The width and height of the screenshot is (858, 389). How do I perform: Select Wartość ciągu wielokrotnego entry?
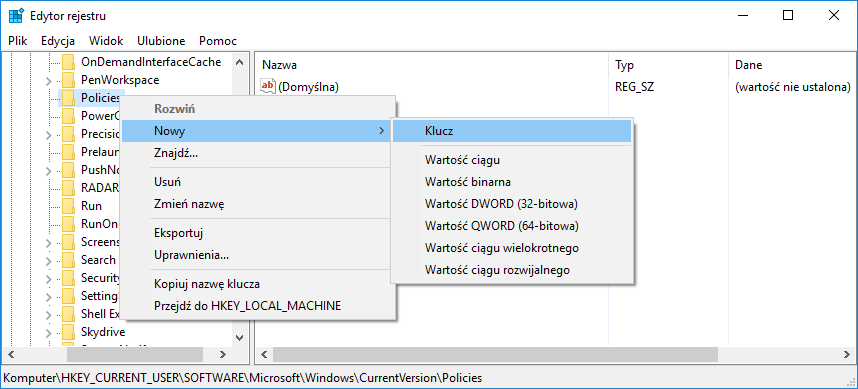tap(512, 248)
